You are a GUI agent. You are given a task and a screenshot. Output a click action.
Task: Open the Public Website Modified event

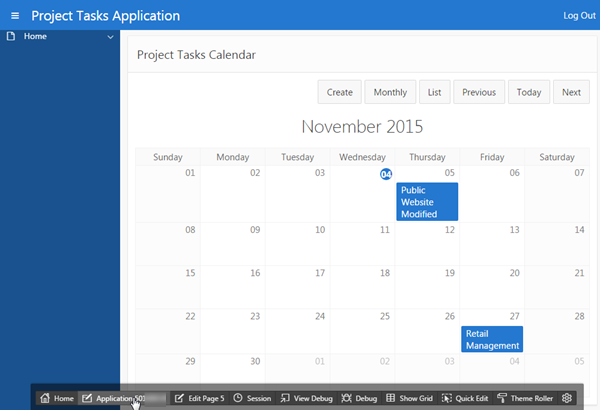(x=427, y=202)
